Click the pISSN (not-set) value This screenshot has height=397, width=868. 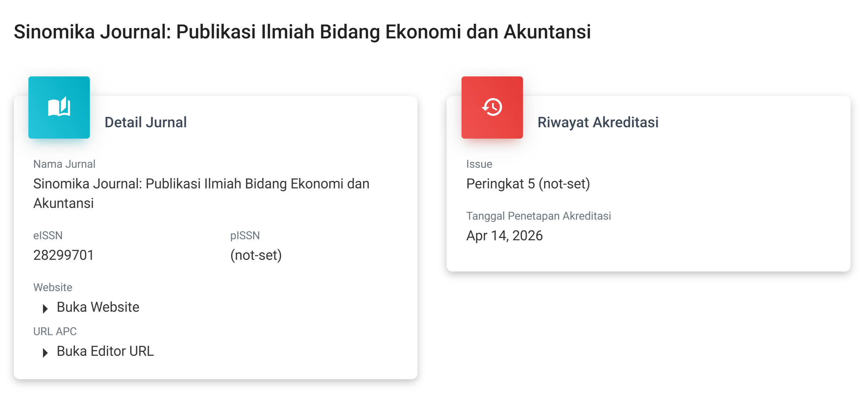click(256, 255)
